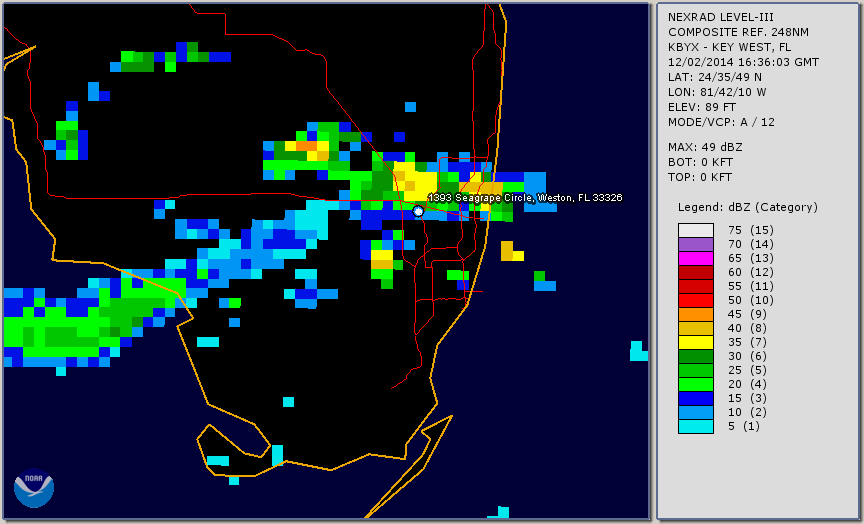Click the 75 (15) legend label
Screen dimensions: 864x524
point(750,230)
